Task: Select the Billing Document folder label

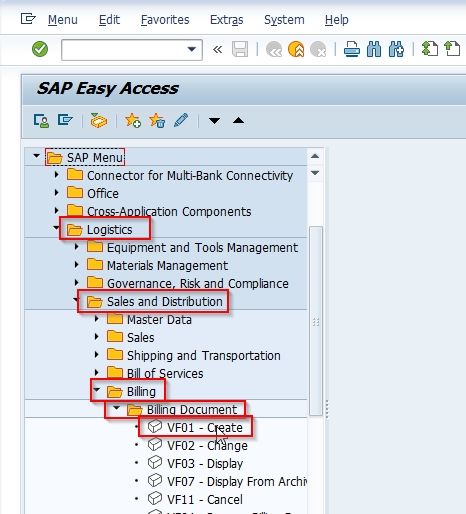Action: [192, 409]
